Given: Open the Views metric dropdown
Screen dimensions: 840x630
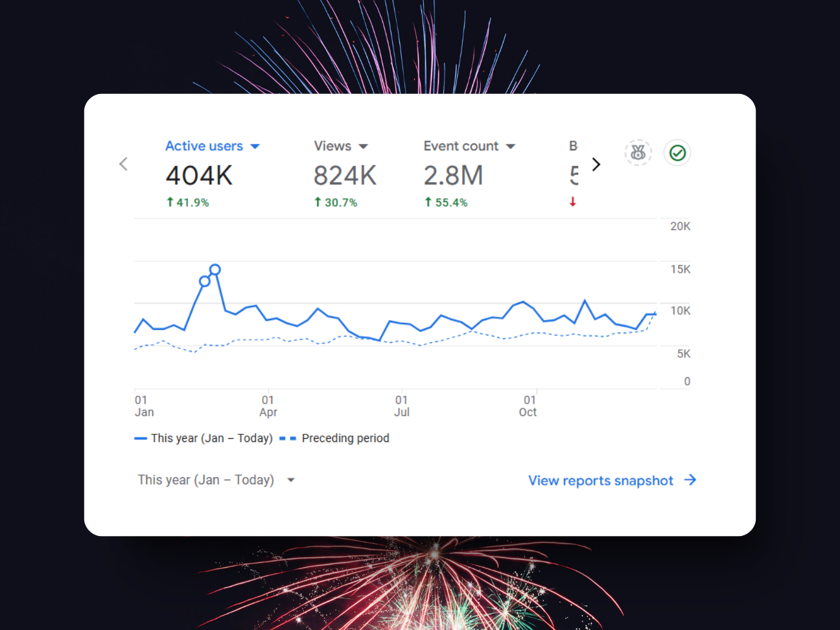Looking at the screenshot, I should [x=363, y=146].
